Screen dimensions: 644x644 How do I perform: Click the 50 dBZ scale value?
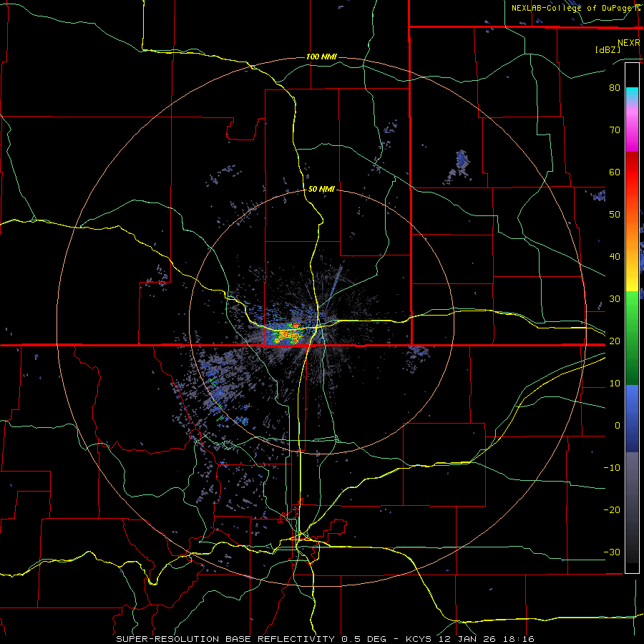click(x=615, y=215)
